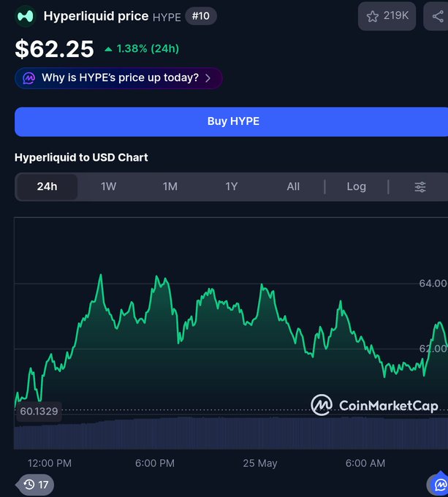448x497 pixels.
Task: Select the 24h chart range tab
Action: tap(47, 186)
